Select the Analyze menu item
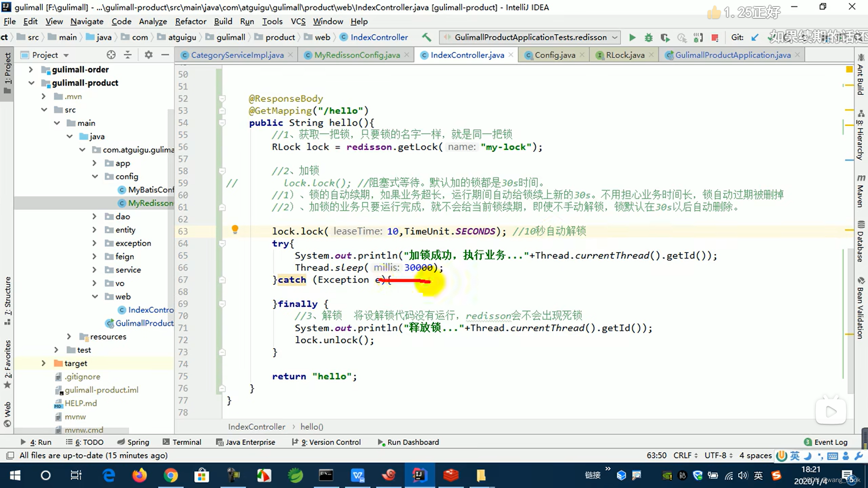This screenshot has width=868, height=488. pos(153,21)
